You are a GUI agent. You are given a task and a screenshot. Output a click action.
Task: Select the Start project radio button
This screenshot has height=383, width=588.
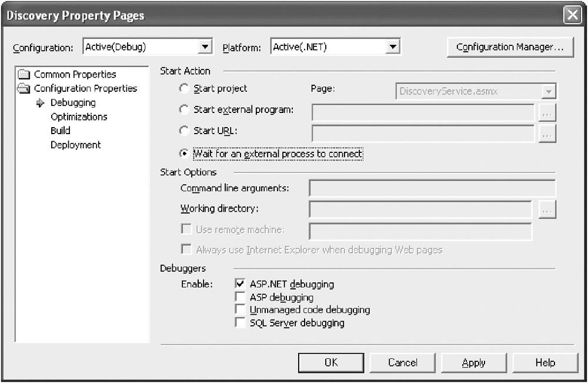click(185, 89)
